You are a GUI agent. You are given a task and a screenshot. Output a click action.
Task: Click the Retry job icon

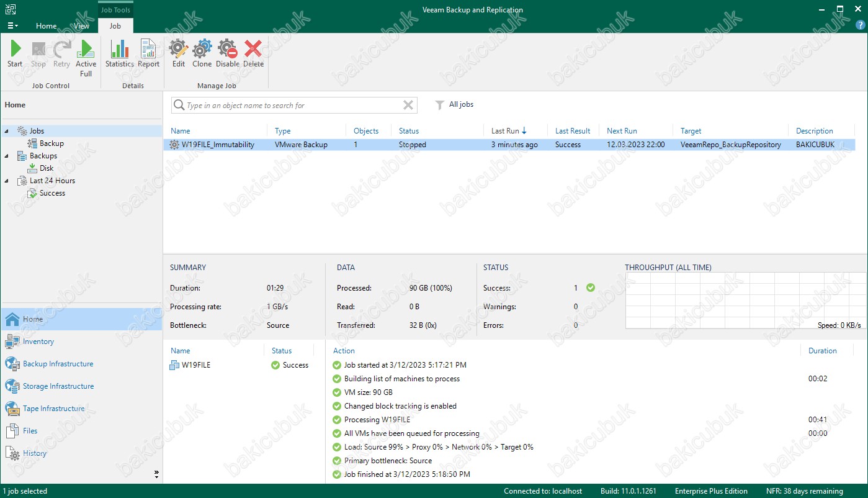click(x=61, y=54)
